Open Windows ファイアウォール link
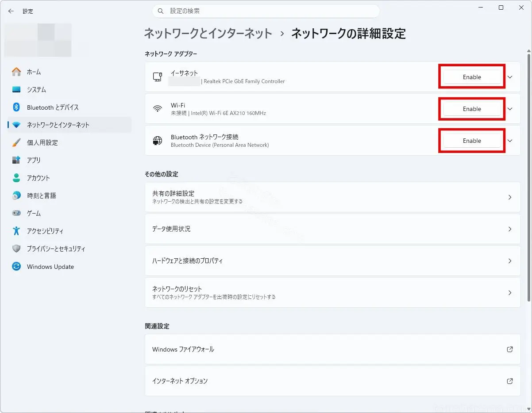 tap(333, 349)
